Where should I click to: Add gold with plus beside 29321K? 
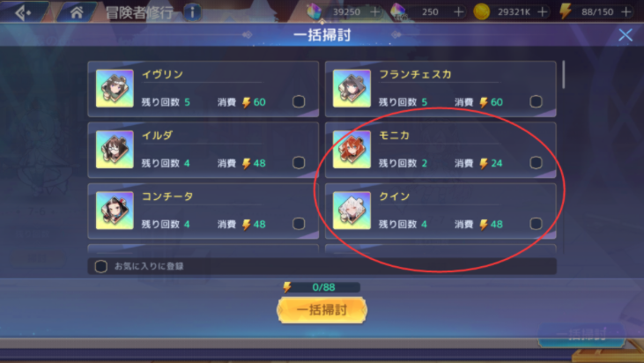[x=542, y=12]
